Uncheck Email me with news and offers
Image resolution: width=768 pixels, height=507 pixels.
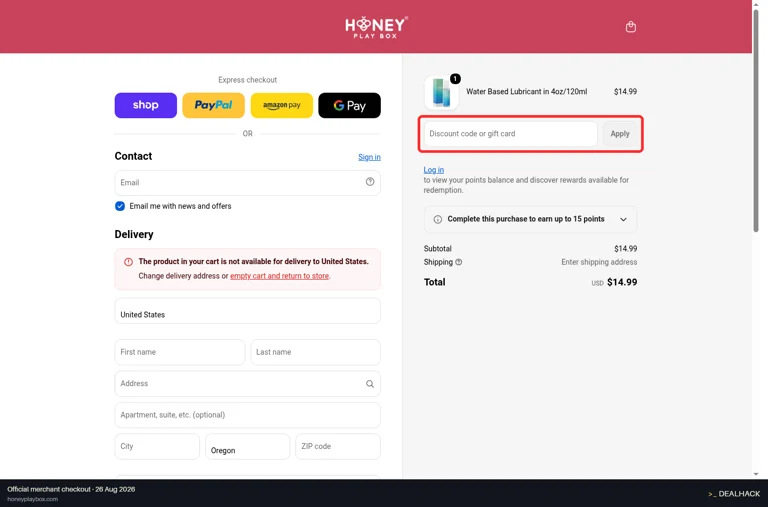tap(120, 206)
